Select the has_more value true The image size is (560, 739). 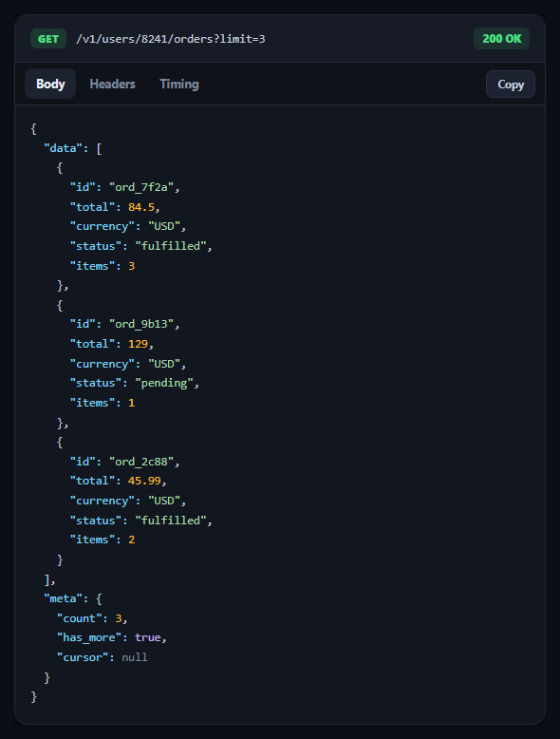click(x=148, y=637)
